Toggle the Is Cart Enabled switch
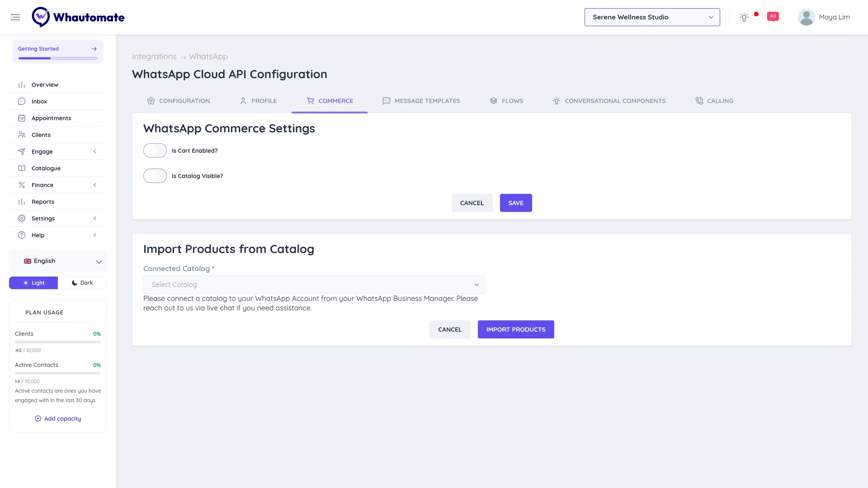Image resolution: width=868 pixels, height=488 pixels. pyautogui.click(x=155, y=151)
